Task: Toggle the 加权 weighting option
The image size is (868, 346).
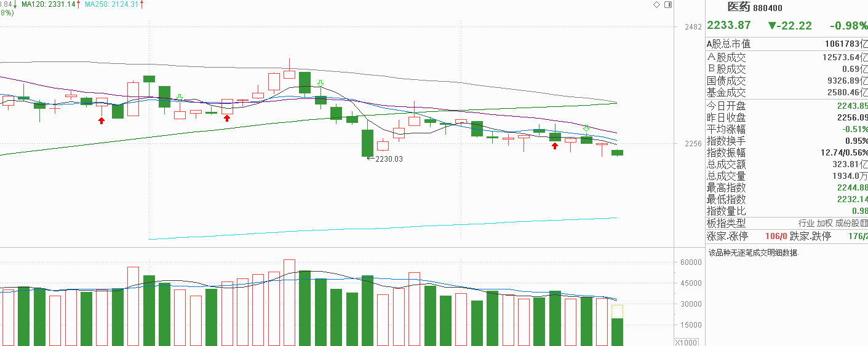Action: [x=825, y=223]
